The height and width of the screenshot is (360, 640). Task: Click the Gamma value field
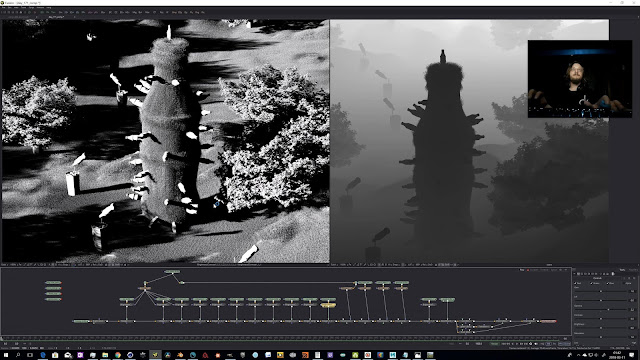pos(632,309)
